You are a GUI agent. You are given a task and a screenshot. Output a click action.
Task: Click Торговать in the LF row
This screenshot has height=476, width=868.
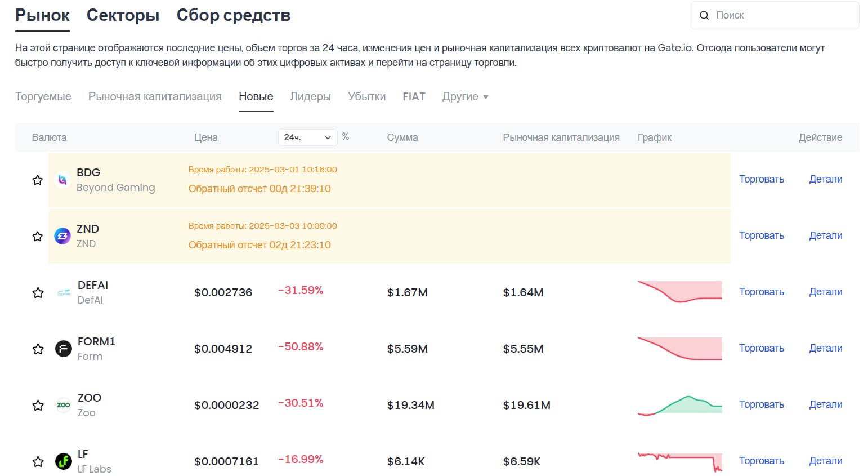(762, 461)
